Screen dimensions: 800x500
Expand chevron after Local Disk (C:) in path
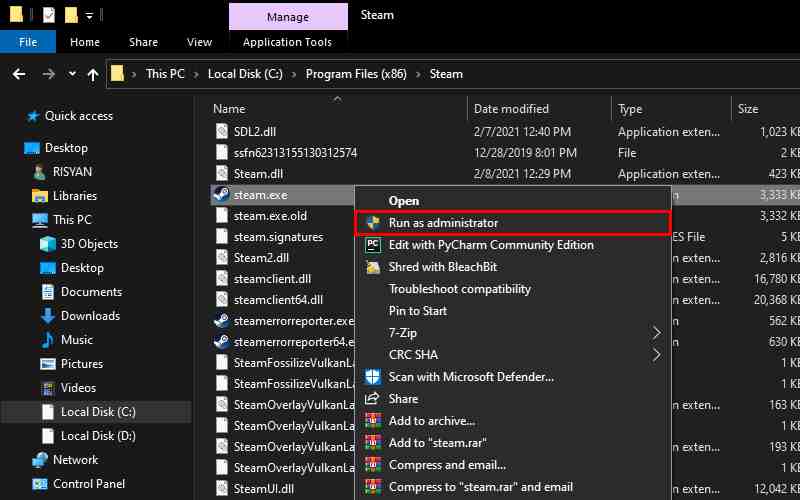pos(294,74)
